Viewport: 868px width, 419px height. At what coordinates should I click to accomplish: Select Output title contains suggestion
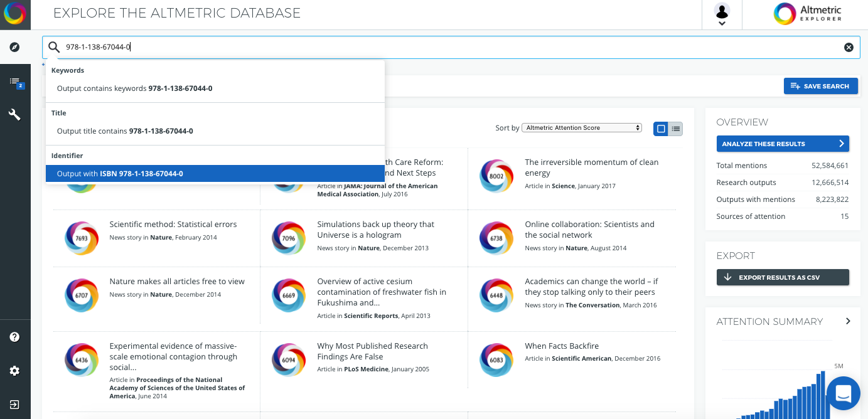[215, 131]
